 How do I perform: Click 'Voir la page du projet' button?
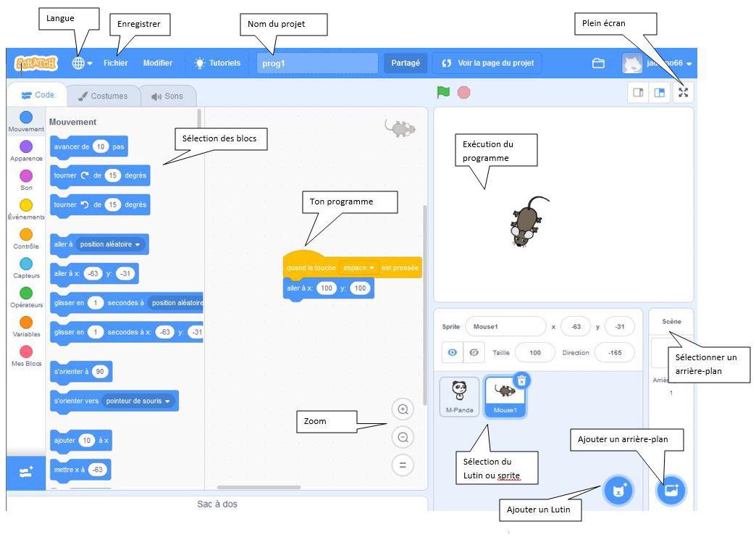487,63
